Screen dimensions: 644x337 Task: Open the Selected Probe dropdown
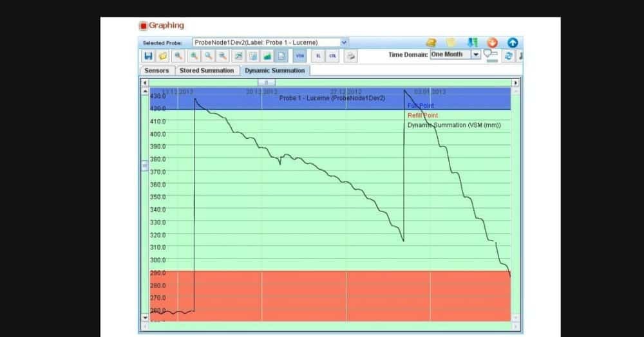point(344,42)
